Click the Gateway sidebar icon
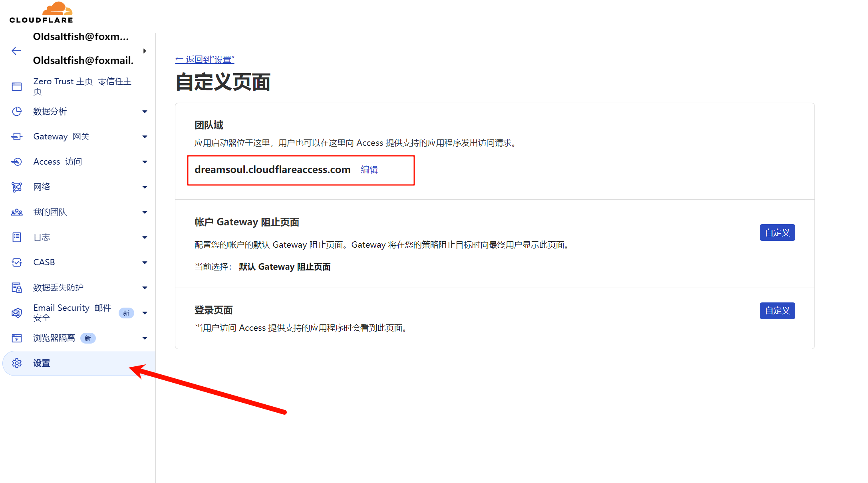Screen dimensions: 868x483 click(17, 137)
